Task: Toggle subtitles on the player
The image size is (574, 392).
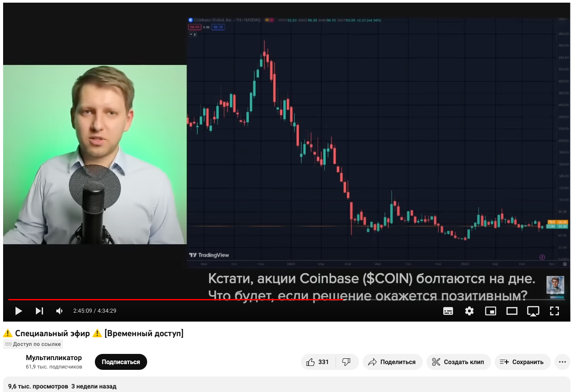Action: [448, 311]
